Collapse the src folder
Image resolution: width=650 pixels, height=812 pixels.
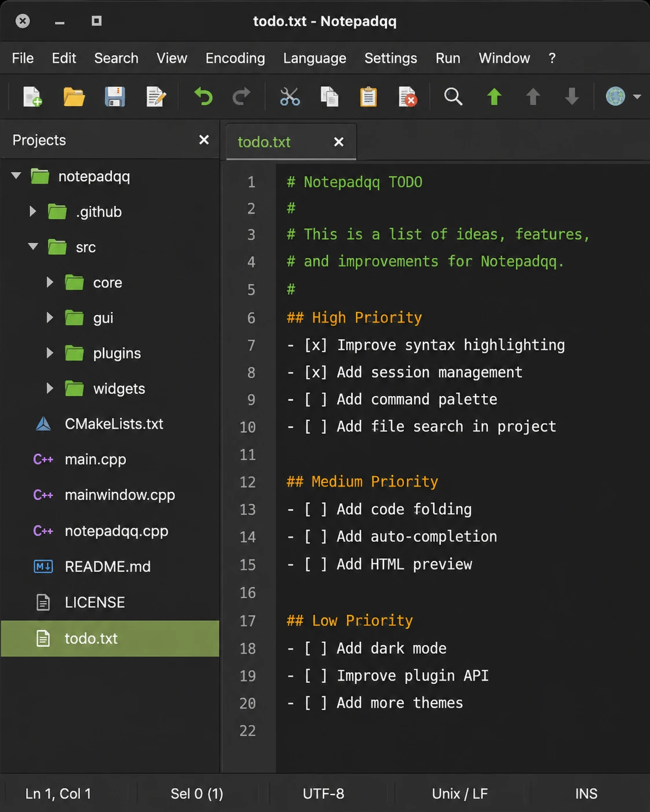coord(33,247)
